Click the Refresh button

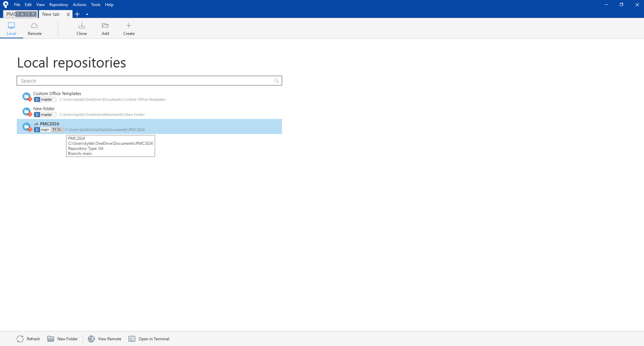(29, 339)
